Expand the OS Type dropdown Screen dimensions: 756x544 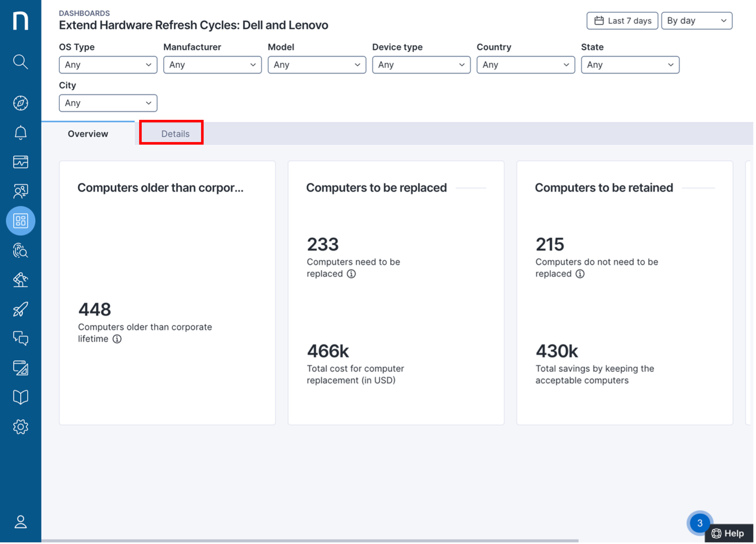coord(108,65)
